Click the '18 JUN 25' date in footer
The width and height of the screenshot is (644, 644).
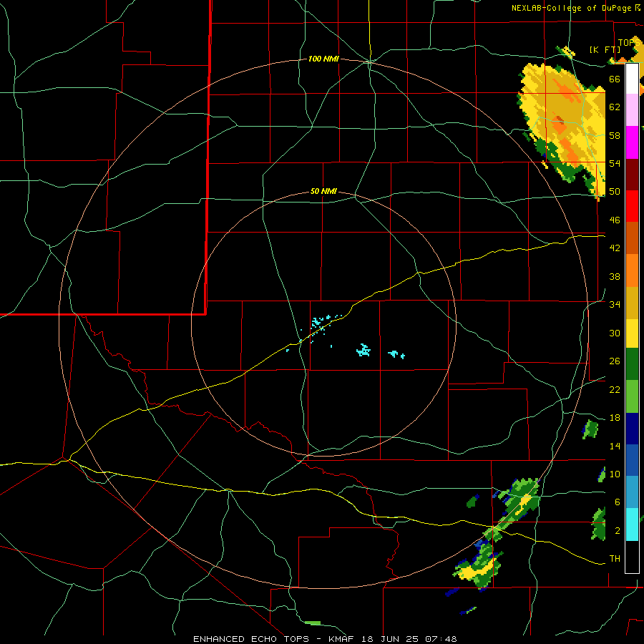pos(391,639)
